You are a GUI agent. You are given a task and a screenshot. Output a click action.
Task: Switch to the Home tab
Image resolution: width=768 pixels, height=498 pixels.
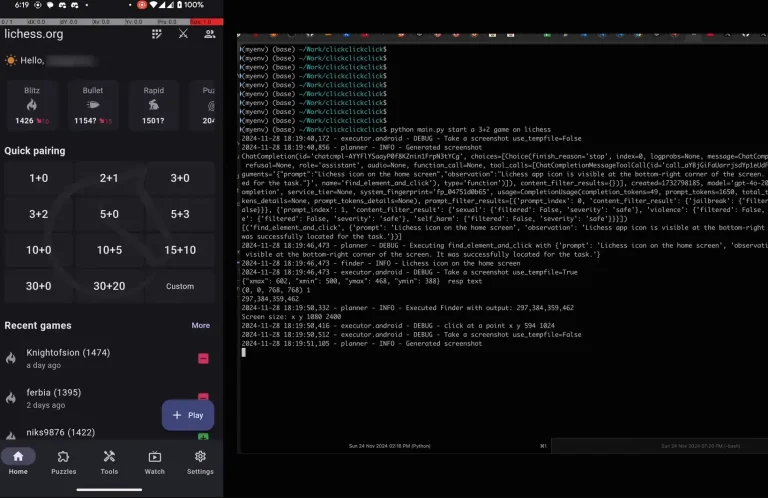(18, 462)
